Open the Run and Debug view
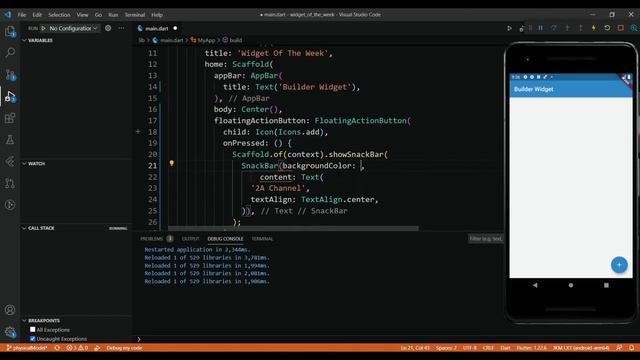 click(x=10, y=97)
